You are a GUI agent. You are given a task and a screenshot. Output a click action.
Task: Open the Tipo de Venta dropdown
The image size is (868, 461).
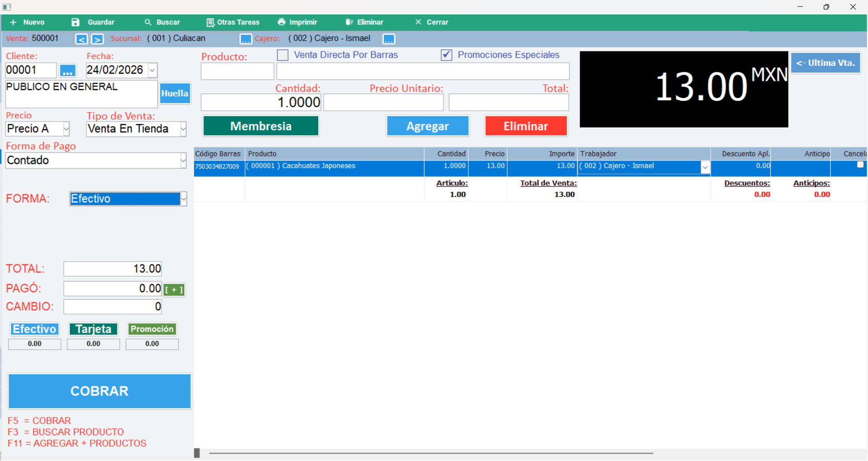click(183, 129)
